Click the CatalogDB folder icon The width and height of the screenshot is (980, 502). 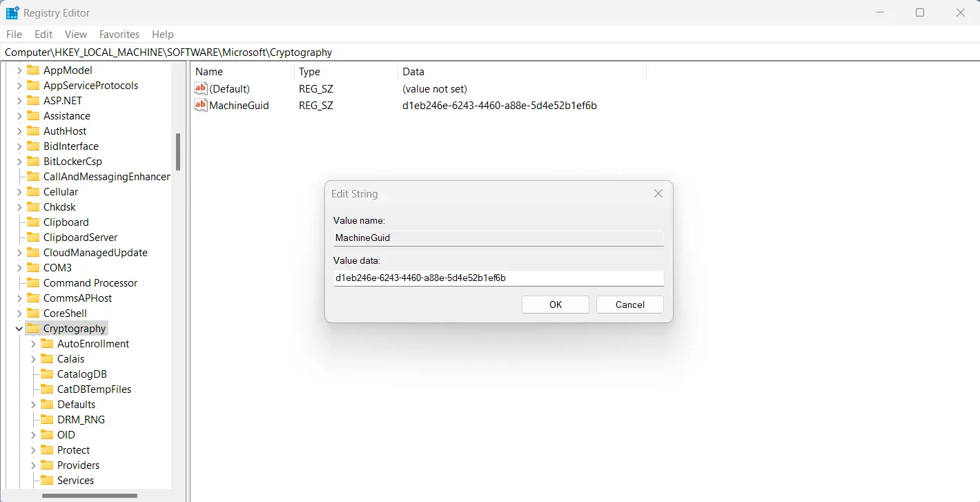click(47, 374)
